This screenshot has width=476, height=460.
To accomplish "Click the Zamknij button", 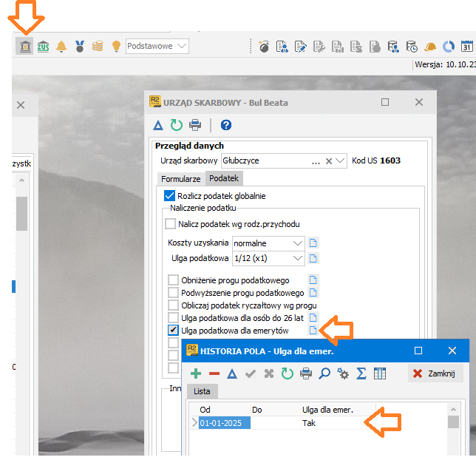I will click(436, 373).
